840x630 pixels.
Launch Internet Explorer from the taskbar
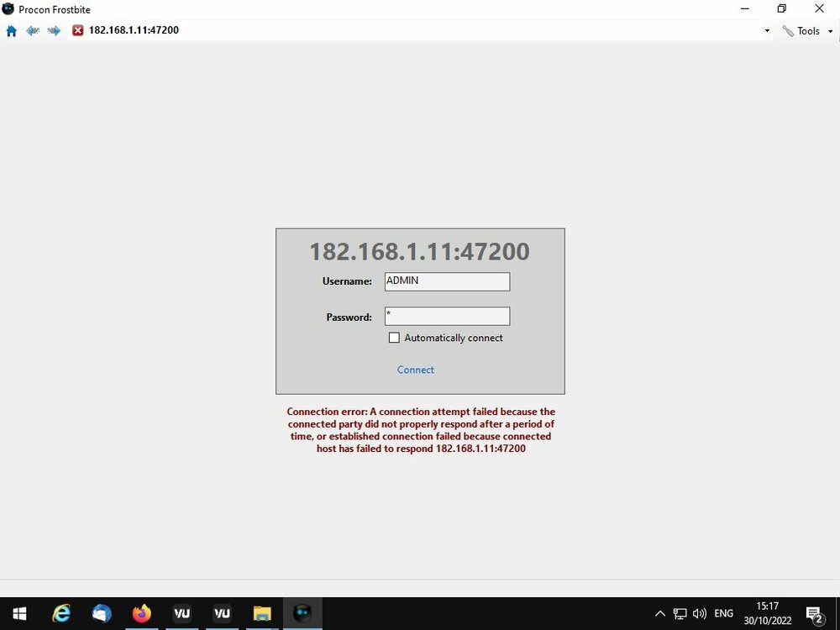pos(60,612)
